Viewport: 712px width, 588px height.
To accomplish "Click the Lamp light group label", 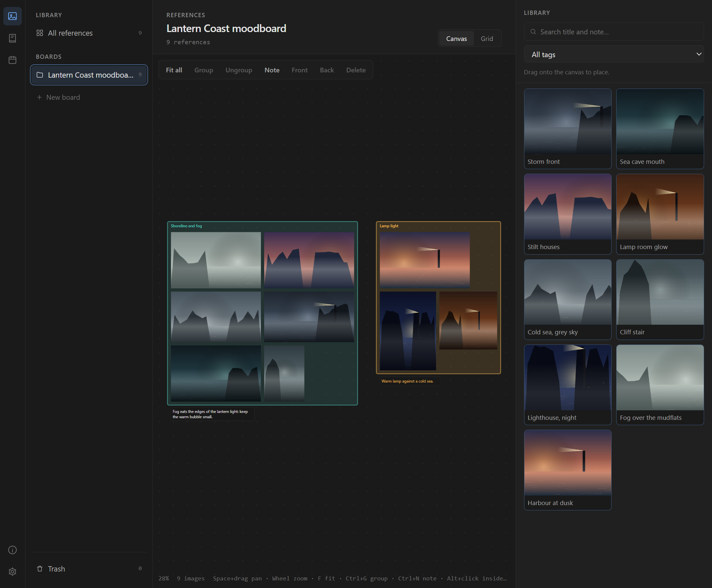I will [x=389, y=226].
